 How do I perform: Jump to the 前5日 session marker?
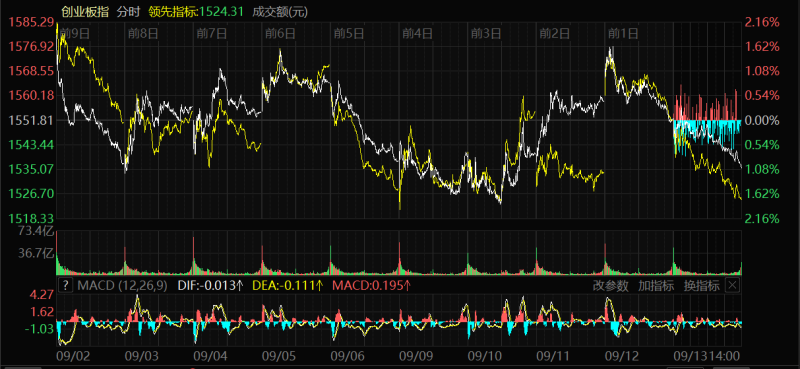point(348,34)
